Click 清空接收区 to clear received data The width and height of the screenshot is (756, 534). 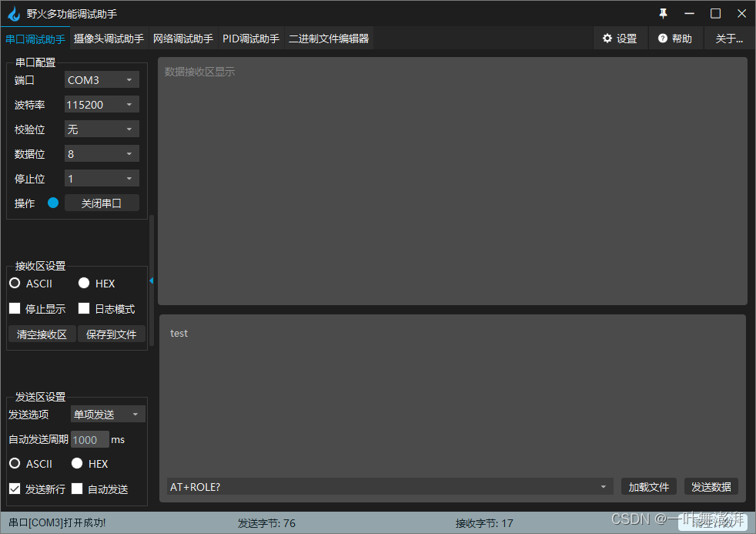42,334
